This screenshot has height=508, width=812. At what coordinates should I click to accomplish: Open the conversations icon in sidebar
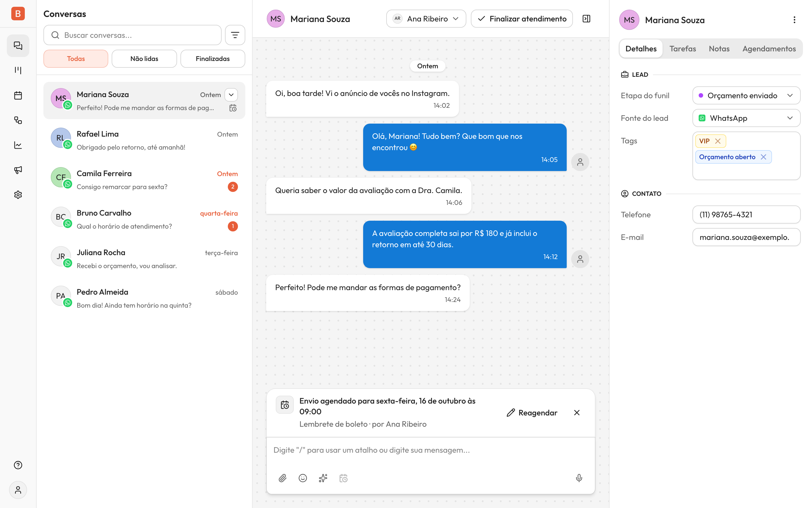pos(18,46)
